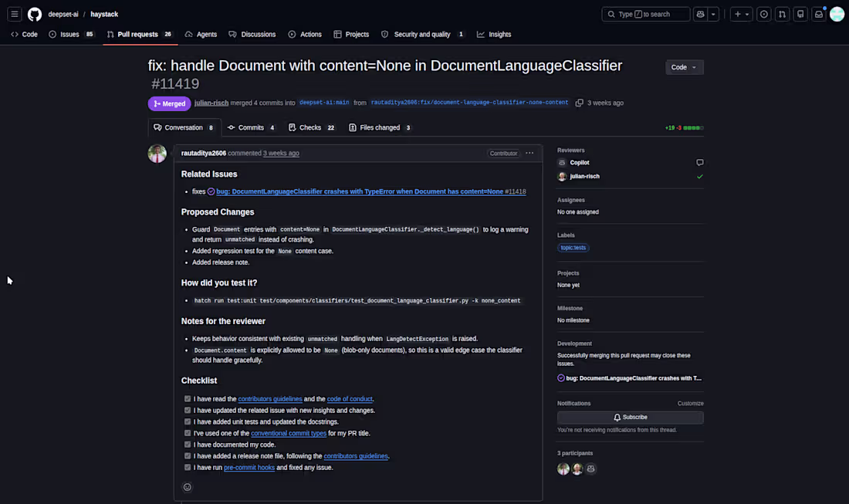Switch to the Agents tab
Viewport: 849px width, 504px height.
point(201,34)
